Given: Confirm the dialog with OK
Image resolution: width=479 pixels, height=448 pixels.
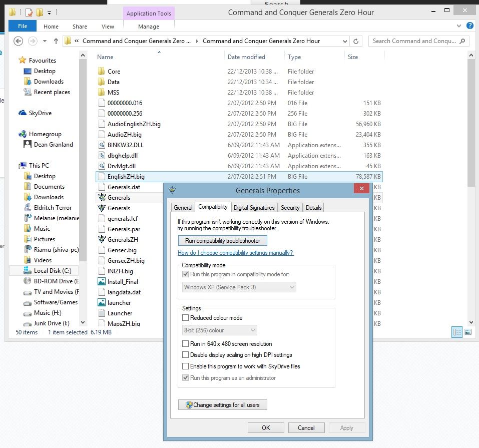Looking at the screenshot, I should tap(266, 428).
